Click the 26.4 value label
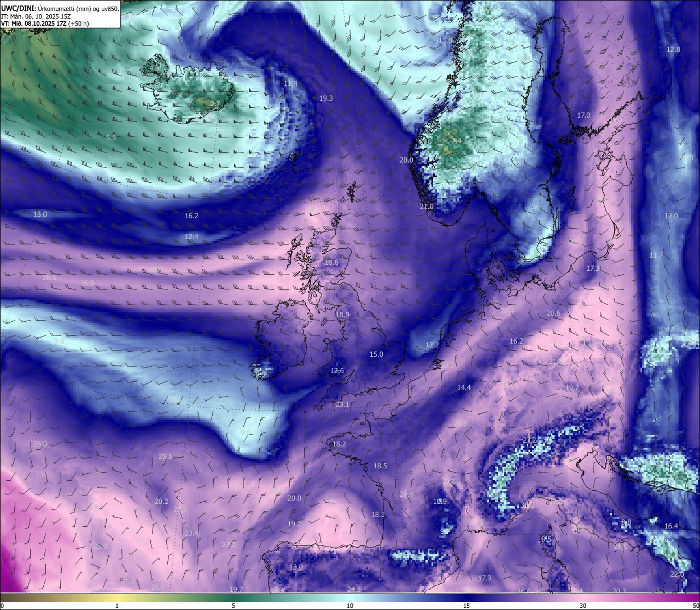Image resolution: width=700 pixels, height=610 pixels. (x=406, y=494)
